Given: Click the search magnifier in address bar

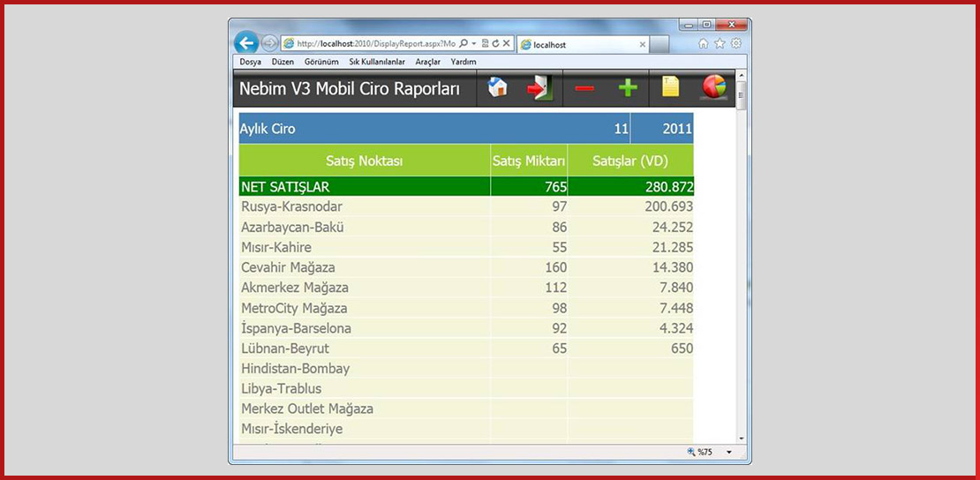Looking at the screenshot, I should (464, 43).
